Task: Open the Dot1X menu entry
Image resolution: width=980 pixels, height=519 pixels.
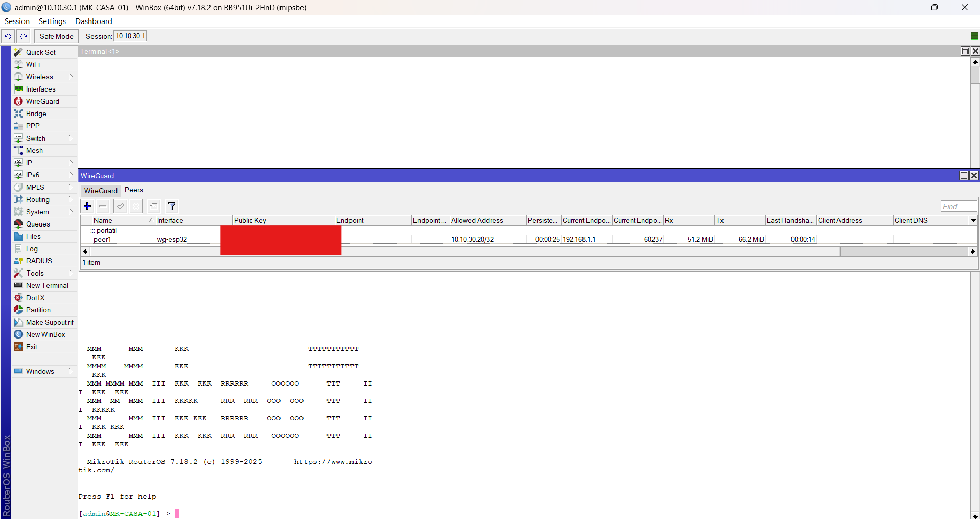Action: [44, 298]
